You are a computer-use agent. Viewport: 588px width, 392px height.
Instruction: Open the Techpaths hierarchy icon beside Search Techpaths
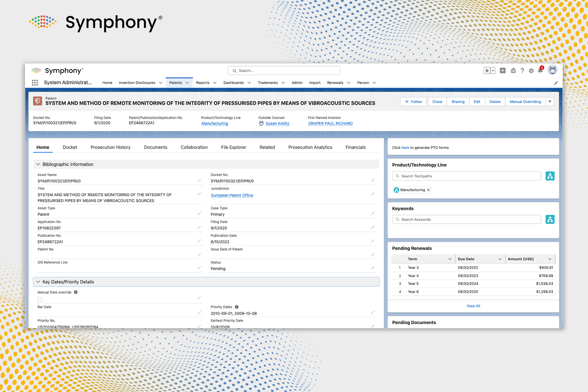[x=550, y=176]
